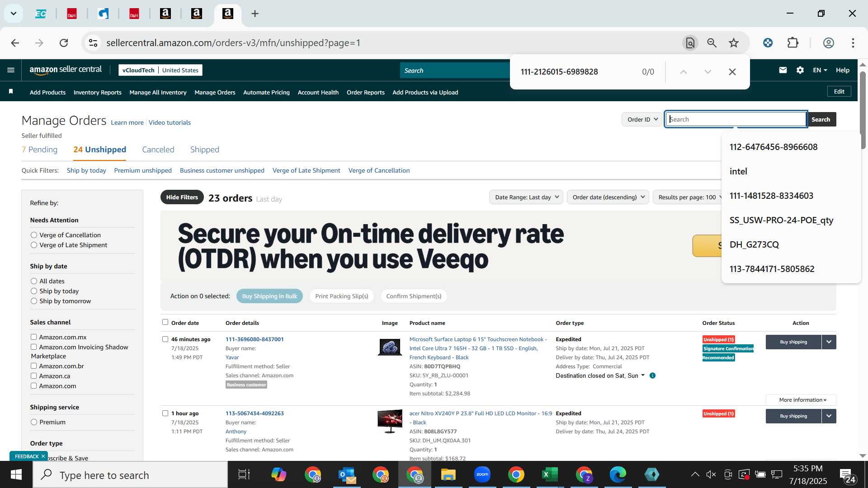Click the order search input field

pyautogui.click(x=736, y=119)
